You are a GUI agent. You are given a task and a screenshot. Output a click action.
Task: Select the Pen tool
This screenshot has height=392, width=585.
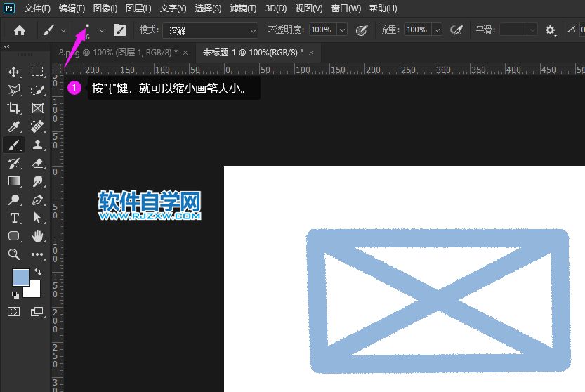(37, 200)
